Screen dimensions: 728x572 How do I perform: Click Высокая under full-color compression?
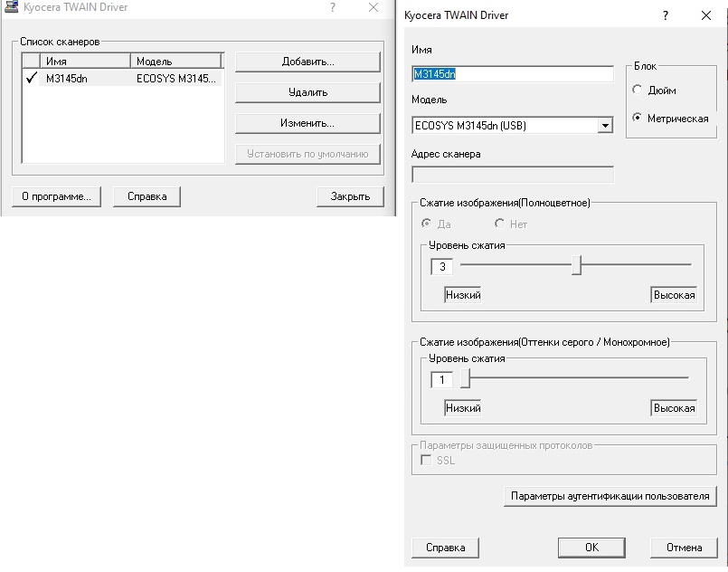coord(674,295)
